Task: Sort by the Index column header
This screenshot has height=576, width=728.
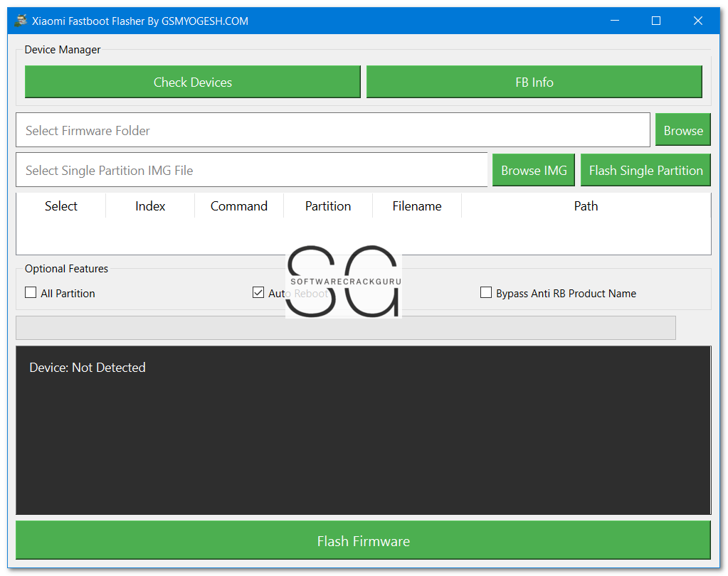Action: tap(150, 206)
